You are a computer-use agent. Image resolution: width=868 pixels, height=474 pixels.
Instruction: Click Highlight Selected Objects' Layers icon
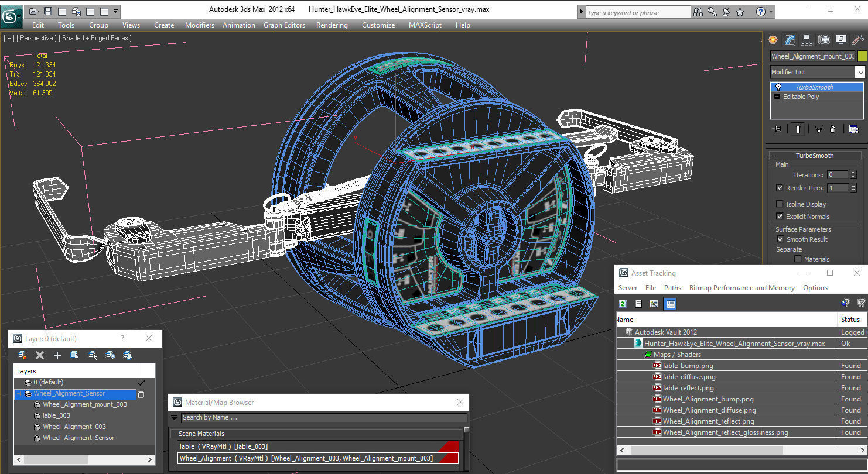pyautogui.click(x=93, y=355)
